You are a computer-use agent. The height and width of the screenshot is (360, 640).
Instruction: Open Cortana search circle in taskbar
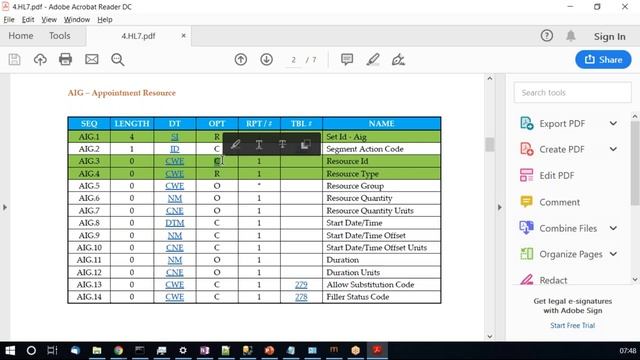coord(31,350)
